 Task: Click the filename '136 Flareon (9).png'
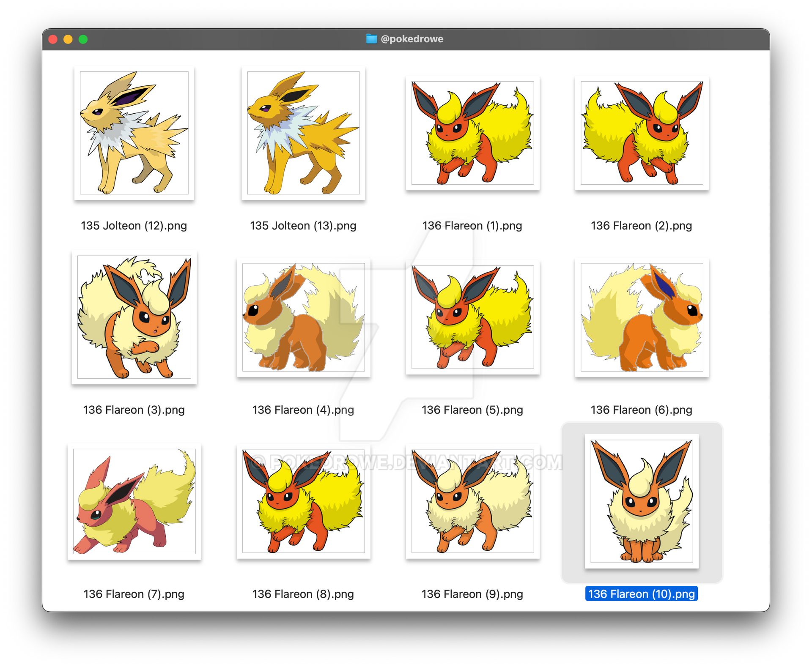[x=472, y=594]
